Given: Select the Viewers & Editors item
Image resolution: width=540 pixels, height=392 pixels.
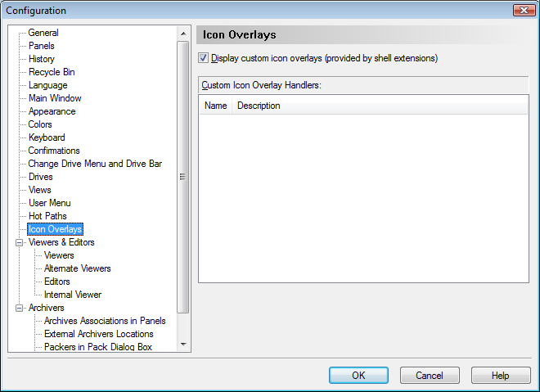Looking at the screenshot, I should tap(61, 242).
